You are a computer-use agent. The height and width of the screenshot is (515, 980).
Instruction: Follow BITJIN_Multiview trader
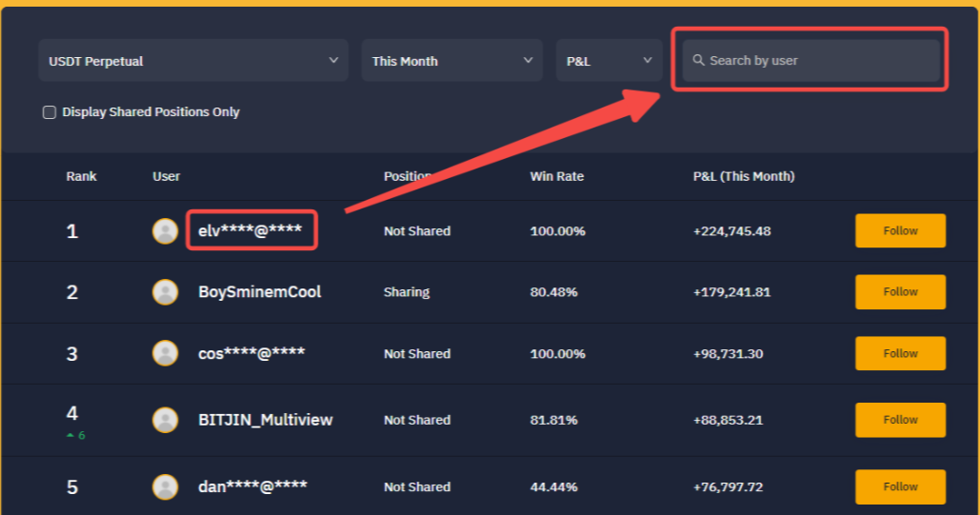tap(900, 420)
